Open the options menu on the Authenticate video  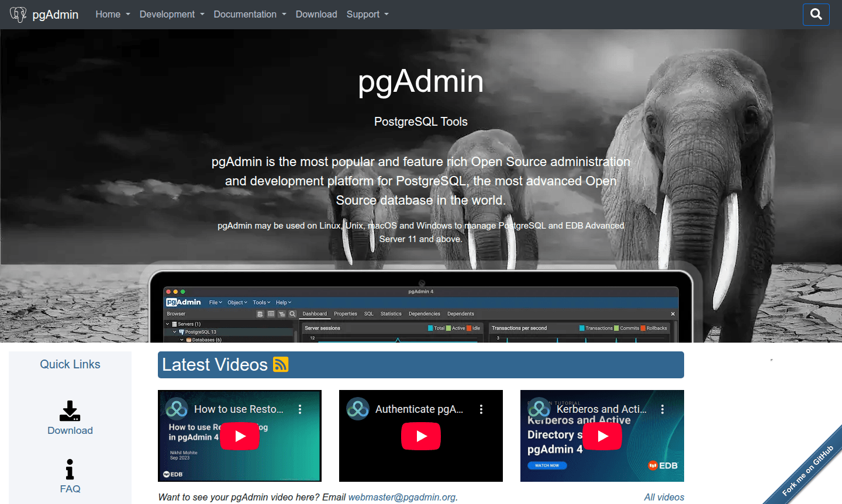481,409
